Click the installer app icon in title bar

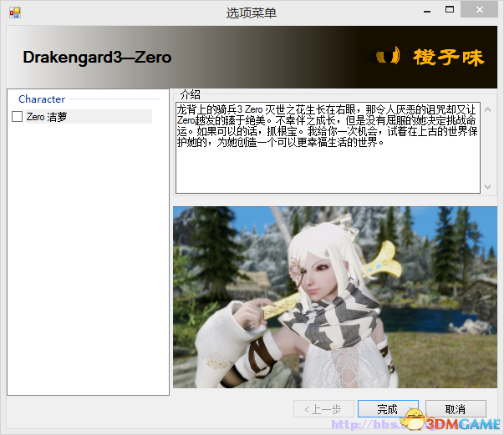(15, 13)
